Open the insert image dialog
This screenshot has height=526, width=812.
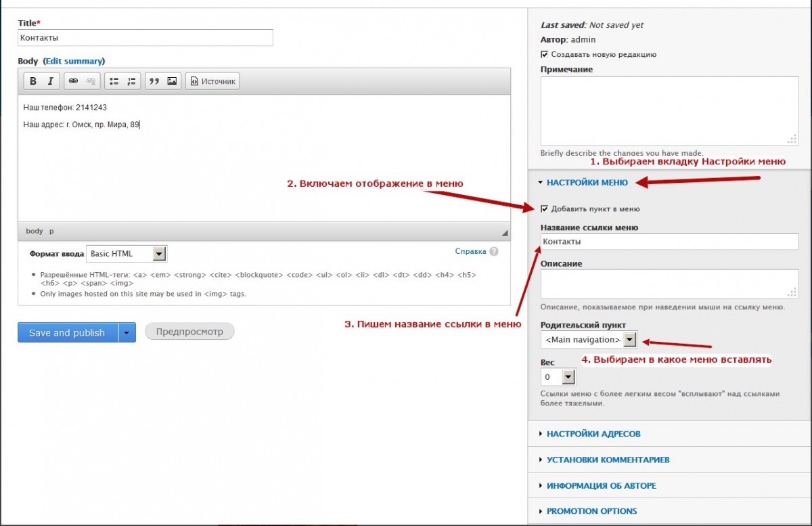(172, 81)
